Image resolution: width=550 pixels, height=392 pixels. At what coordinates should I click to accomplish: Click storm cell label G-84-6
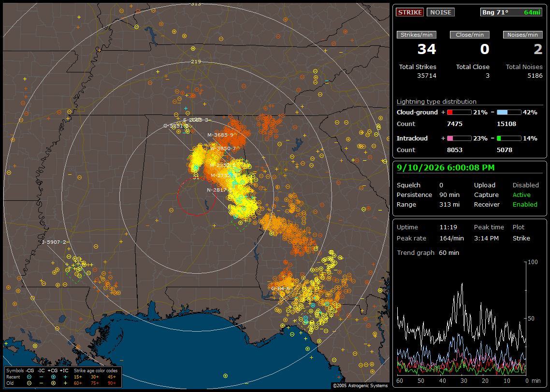pyautogui.click(x=281, y=288)
